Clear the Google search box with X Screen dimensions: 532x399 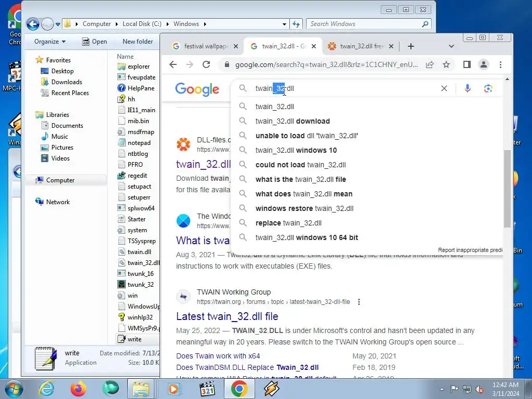444,88
